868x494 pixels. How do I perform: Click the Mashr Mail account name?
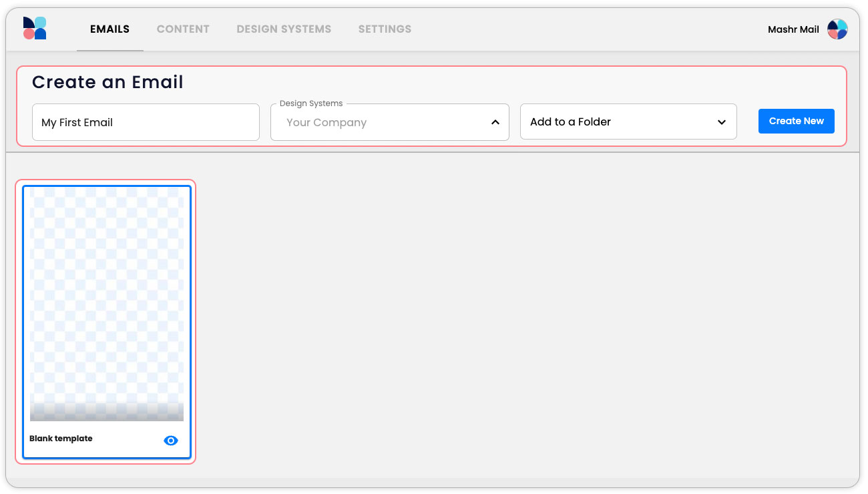793,29
